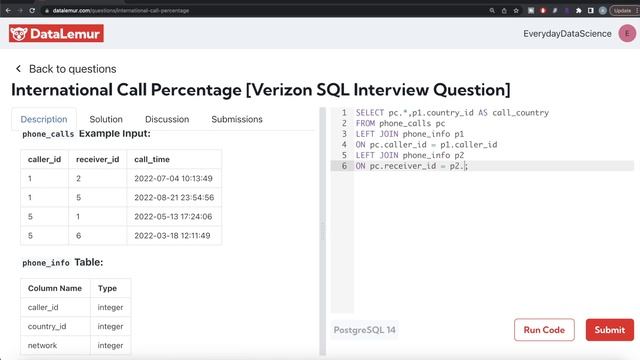Click code line 1 SELECT statement
Viewport: 640px width, 360px height.
(452, 113)
